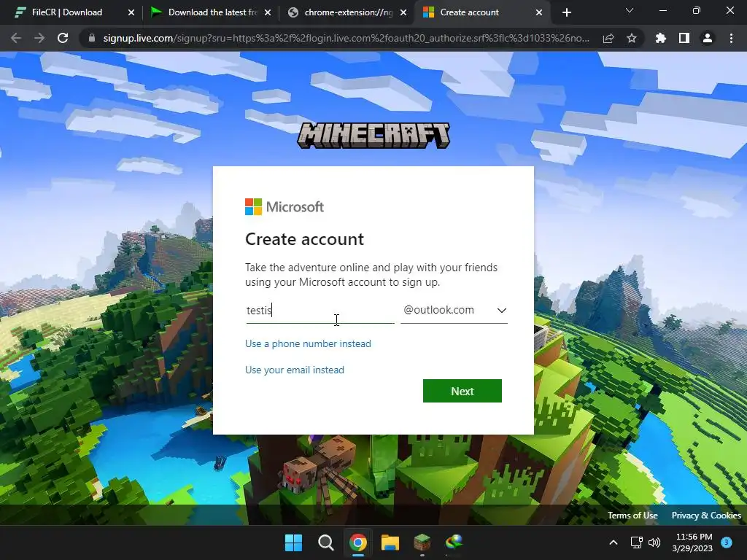
Task: Share this page from the address bar
Action: (608, 38)
